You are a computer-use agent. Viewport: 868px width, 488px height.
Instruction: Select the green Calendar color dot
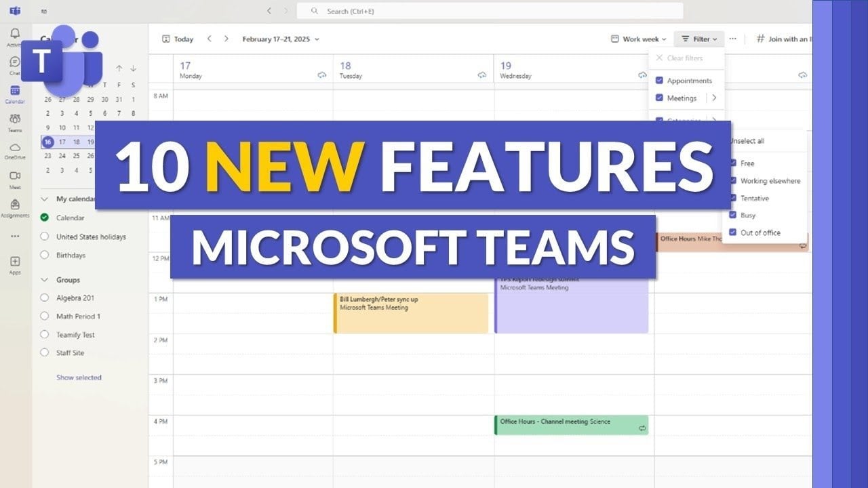click(x=43, y=218)
